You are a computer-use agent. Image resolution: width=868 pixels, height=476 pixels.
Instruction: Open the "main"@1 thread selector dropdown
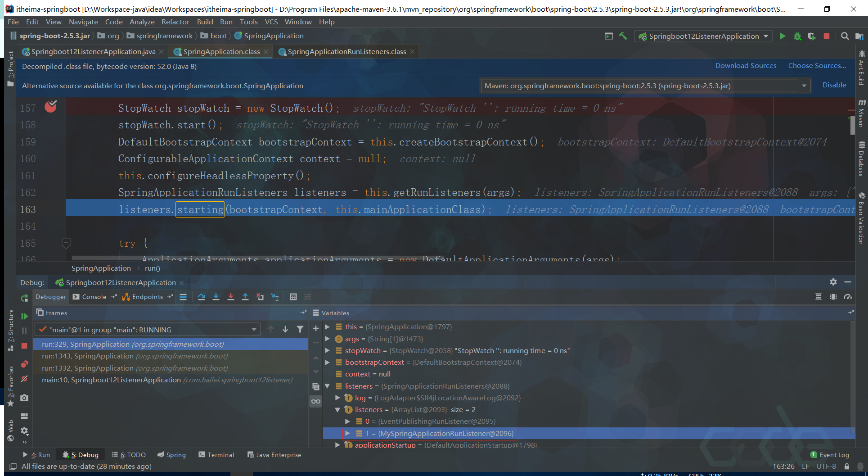point(148,330)
